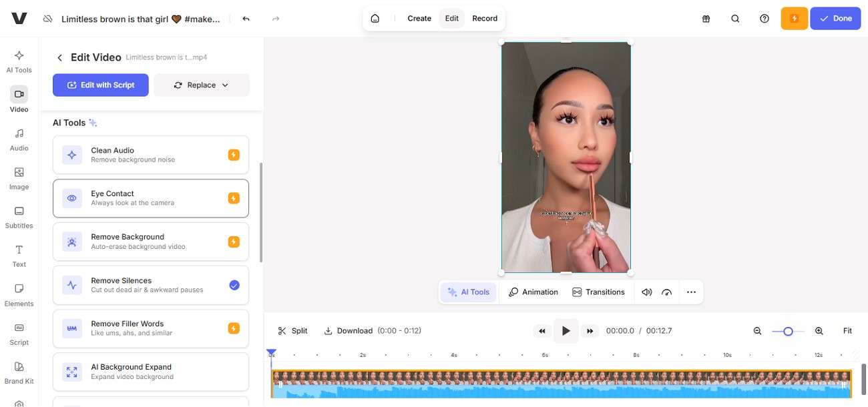Viewport: 868px width, 407px height.
Task: Open the Replace dropdown
Action: point(202,85)
